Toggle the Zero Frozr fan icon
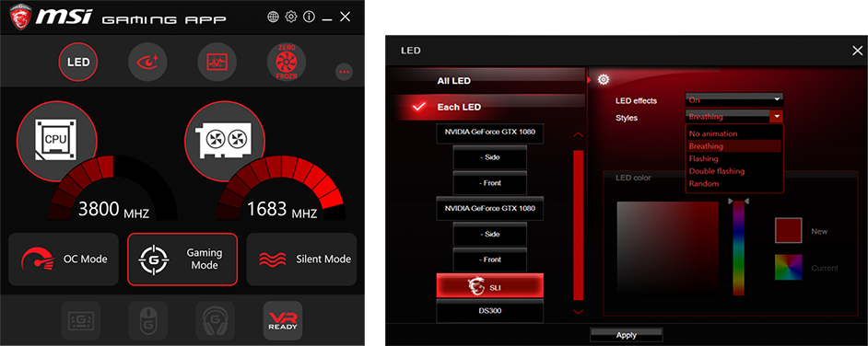 (287, 62)
